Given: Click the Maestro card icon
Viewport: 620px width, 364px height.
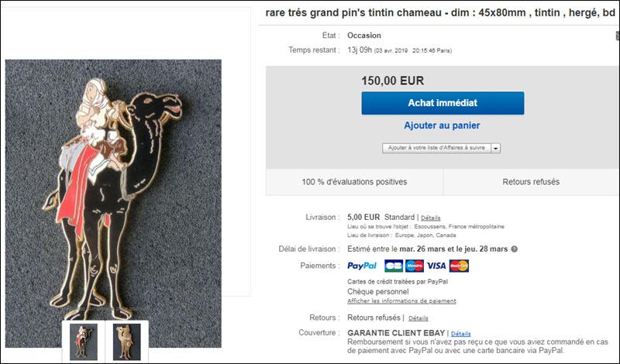Looking at the screenshot, I should (x=415, y=266).
